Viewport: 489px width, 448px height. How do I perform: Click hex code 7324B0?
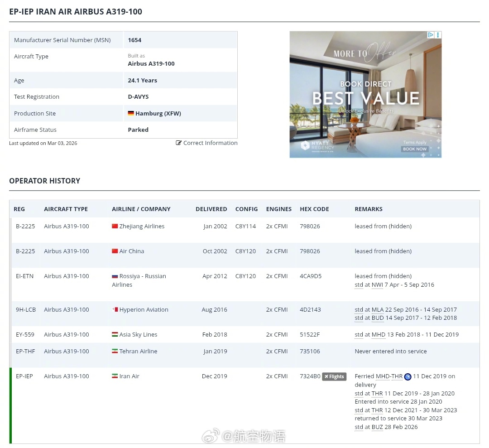click(x=310, y=376)
